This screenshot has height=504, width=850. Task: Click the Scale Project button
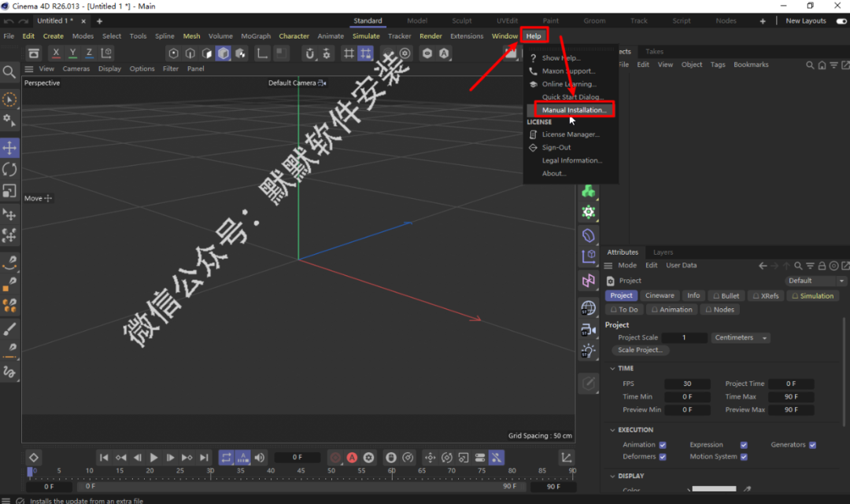click(640, 350)
